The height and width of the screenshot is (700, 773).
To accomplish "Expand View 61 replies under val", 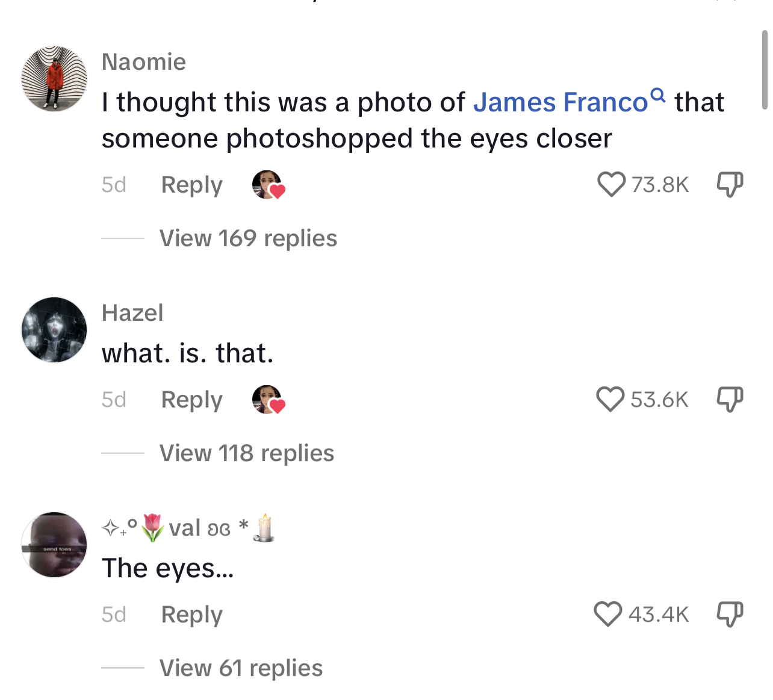I will coord(241,668).
